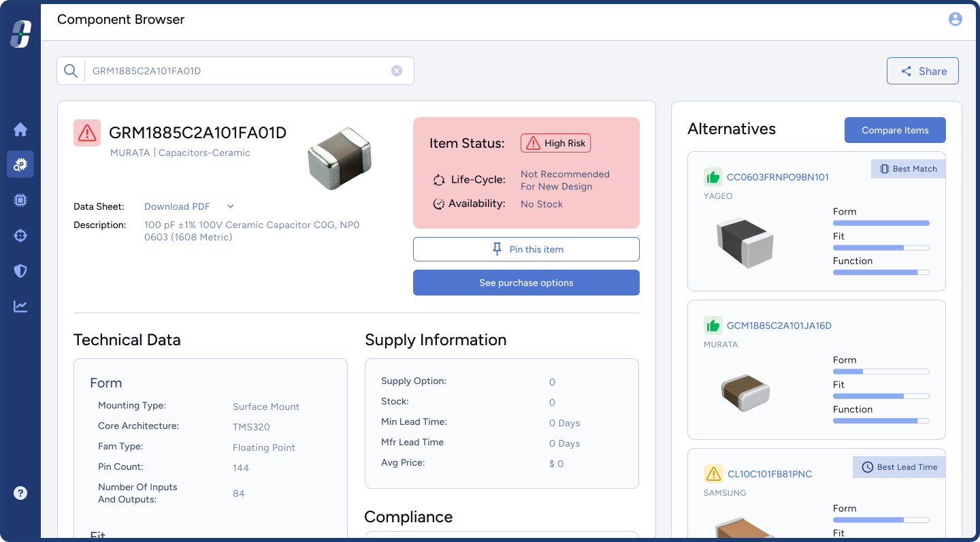Click the Pin Count value 144
The image size is (980, 542).
click(x=241, y=468)
